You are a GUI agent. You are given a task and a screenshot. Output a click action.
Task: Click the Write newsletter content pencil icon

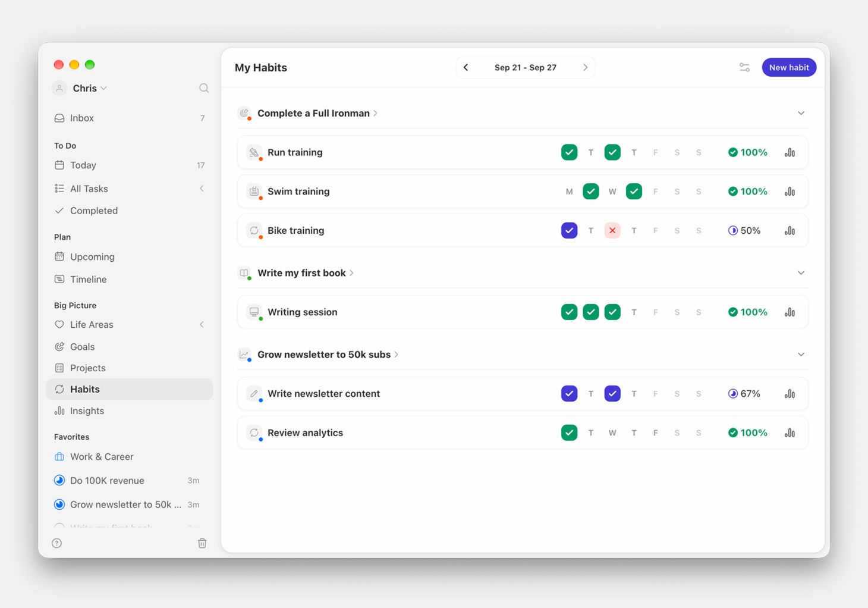[254, 393]
